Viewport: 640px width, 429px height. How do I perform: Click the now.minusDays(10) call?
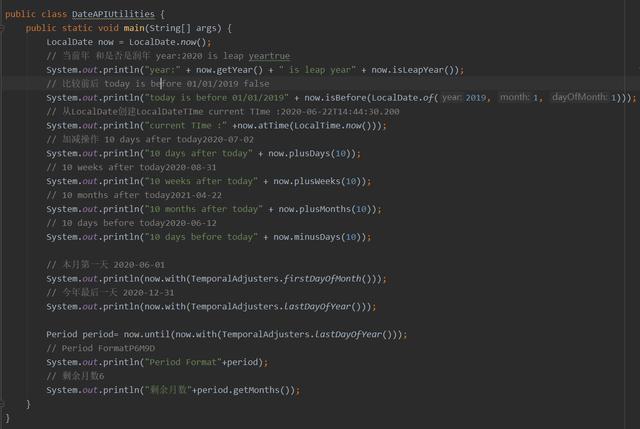point(320,237)
